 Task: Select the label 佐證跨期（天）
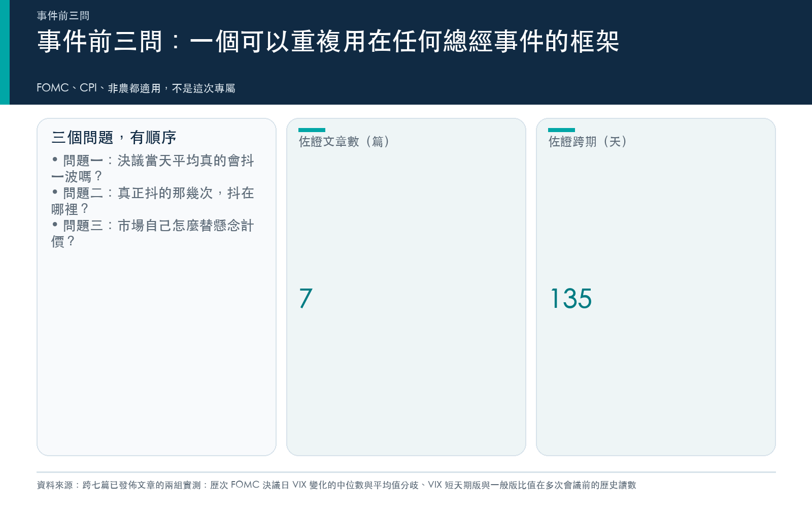(588, 142)
